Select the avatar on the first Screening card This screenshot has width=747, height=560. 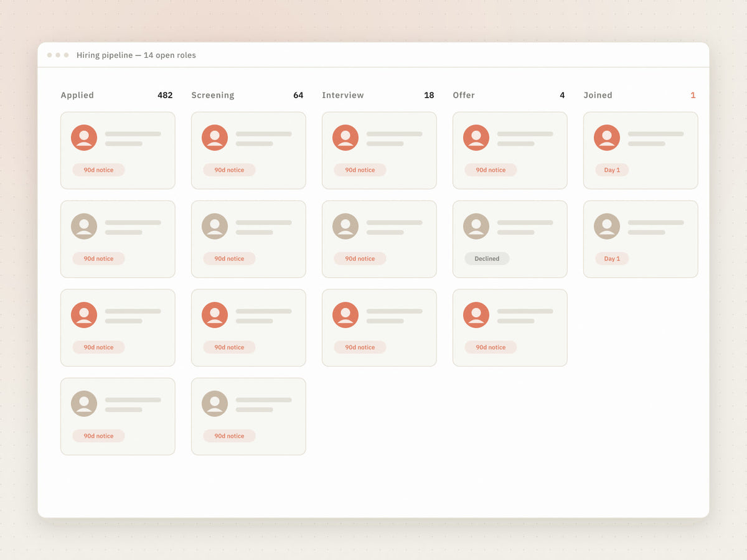pos(215,138)
